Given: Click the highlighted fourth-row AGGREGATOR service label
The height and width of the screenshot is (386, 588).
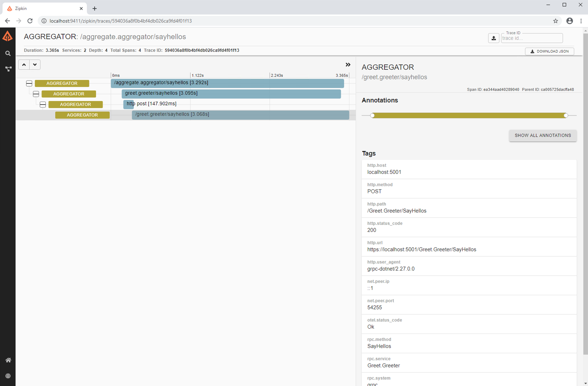Looking at the screenshot, I should [x=82, y=115].
